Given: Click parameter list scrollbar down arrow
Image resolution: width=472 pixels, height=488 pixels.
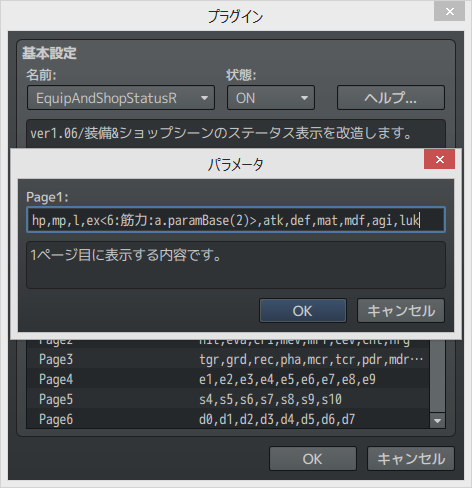Looking at the screenshot, I should pyautogui.click(x=437, y=421).
